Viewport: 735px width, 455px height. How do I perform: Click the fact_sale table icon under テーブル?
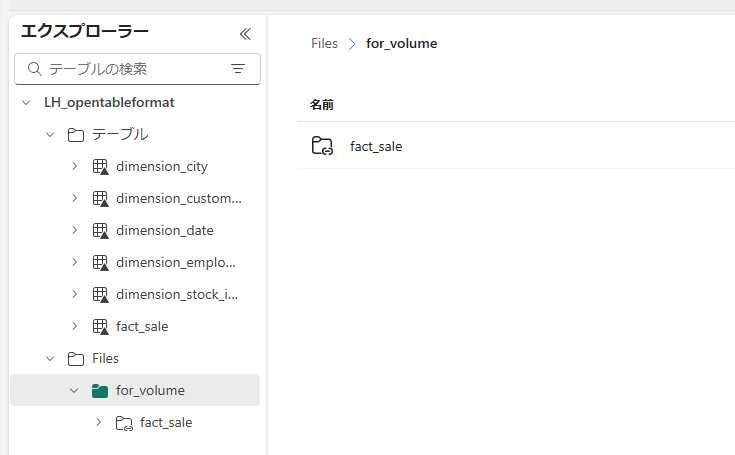(100, 327)
